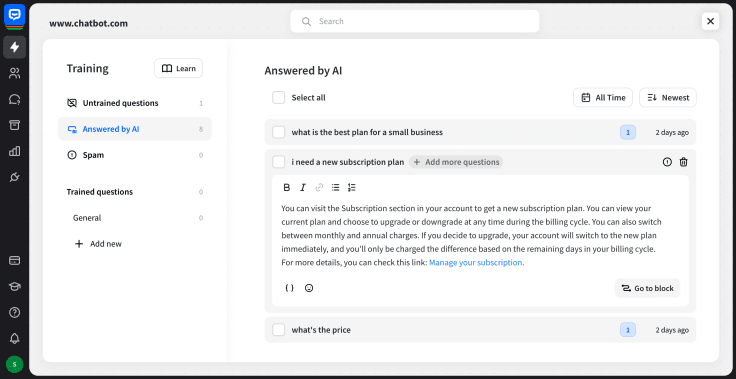
Task: Insert a numbered list
Action: [352, 188]
